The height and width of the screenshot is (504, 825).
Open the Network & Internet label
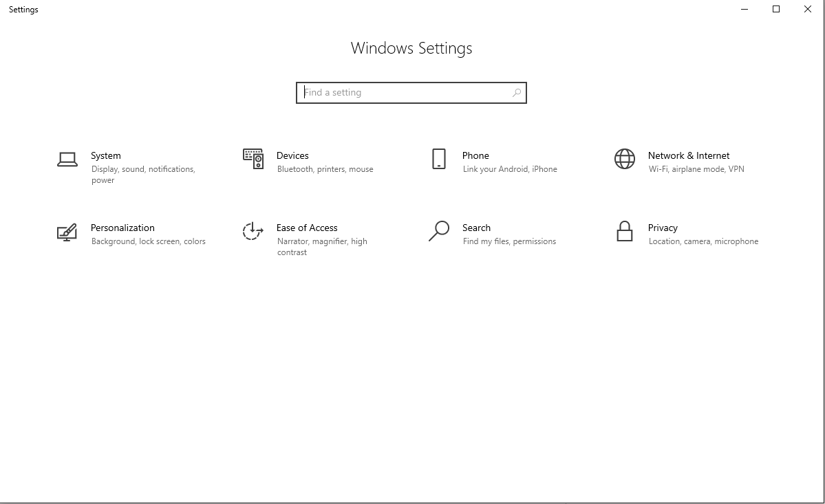(x=689, y=155)
